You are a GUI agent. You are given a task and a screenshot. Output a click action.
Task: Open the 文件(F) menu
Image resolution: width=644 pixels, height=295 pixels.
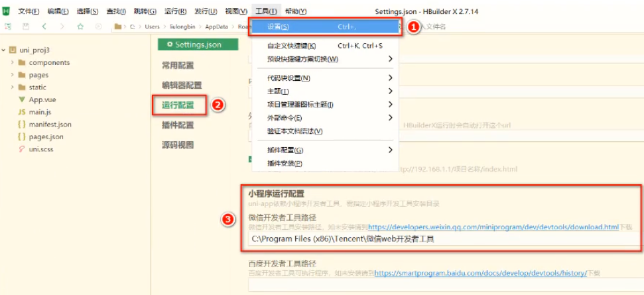[x=29, y=11]
